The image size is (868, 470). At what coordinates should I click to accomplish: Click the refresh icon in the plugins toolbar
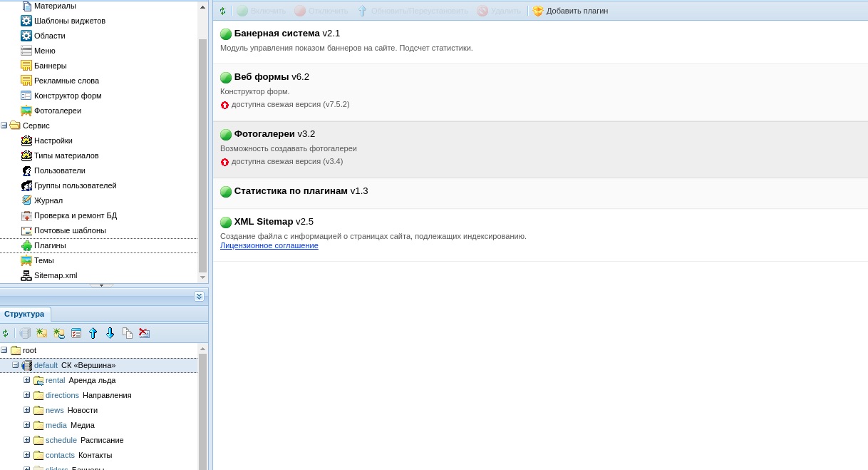(222, 11)
